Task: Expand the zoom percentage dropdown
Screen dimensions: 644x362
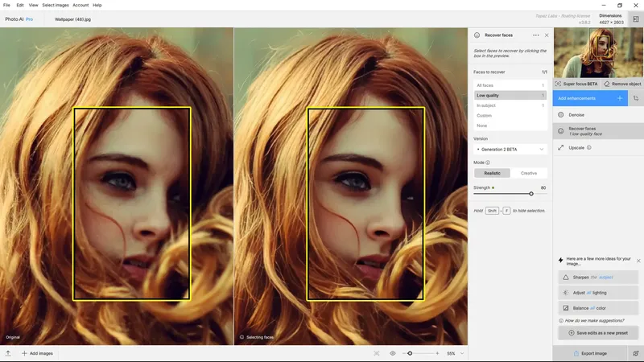Action: 462,353
